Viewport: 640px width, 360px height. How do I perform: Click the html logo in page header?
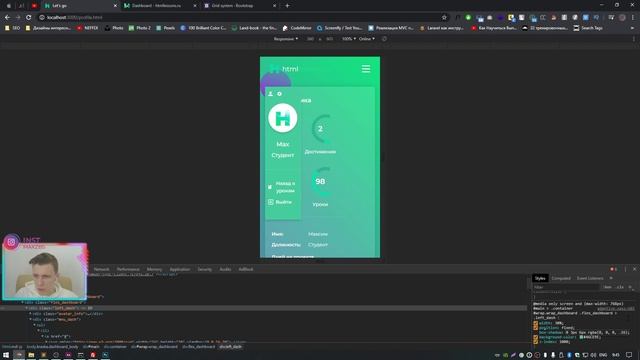(x=284, y=69)
